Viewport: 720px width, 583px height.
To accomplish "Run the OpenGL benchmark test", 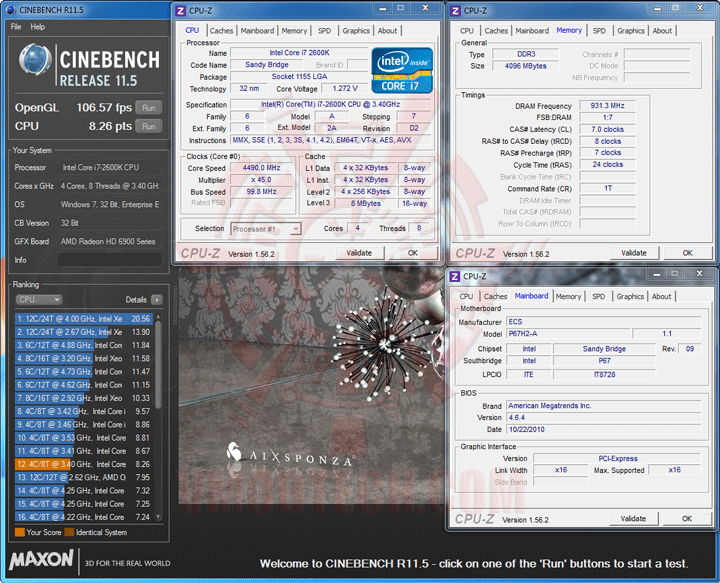I will tap(149, 108).
